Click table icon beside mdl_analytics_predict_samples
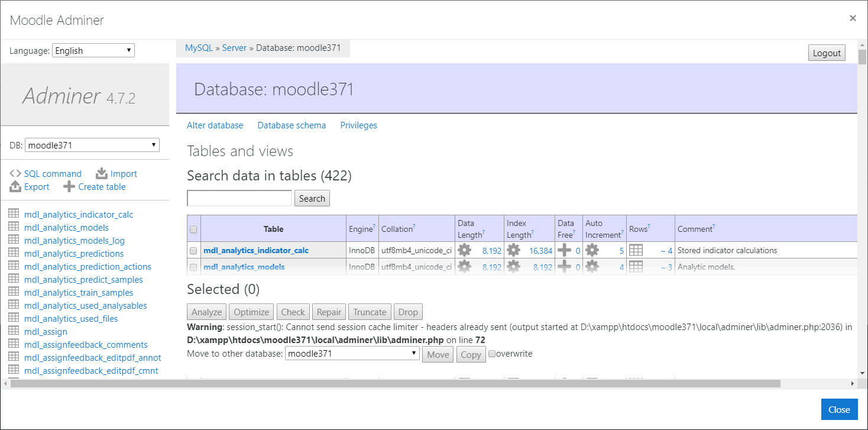Screen dimensions: 868x430 [14, 279]
